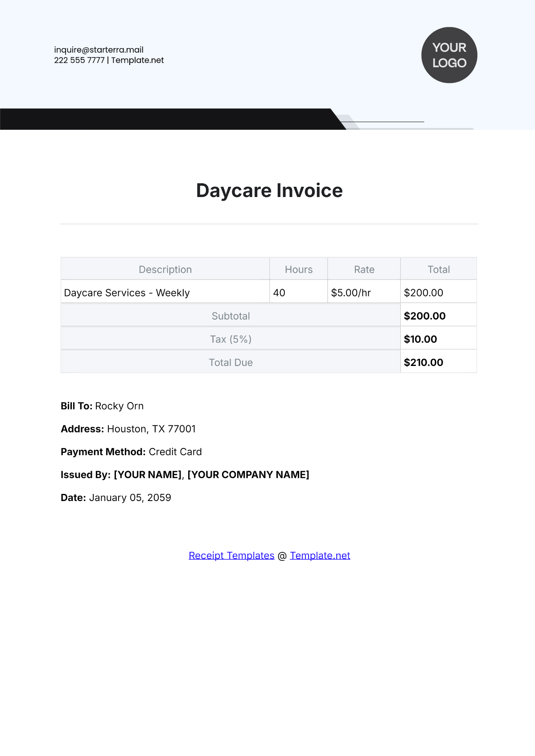Click the Payment Method: Credit Card line
535x756 pixels.
pyautogui.click(x=131, y=452)
